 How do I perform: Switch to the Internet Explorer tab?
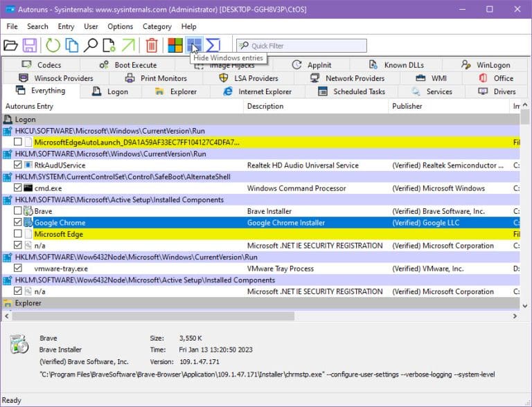(x=258, y=91)
